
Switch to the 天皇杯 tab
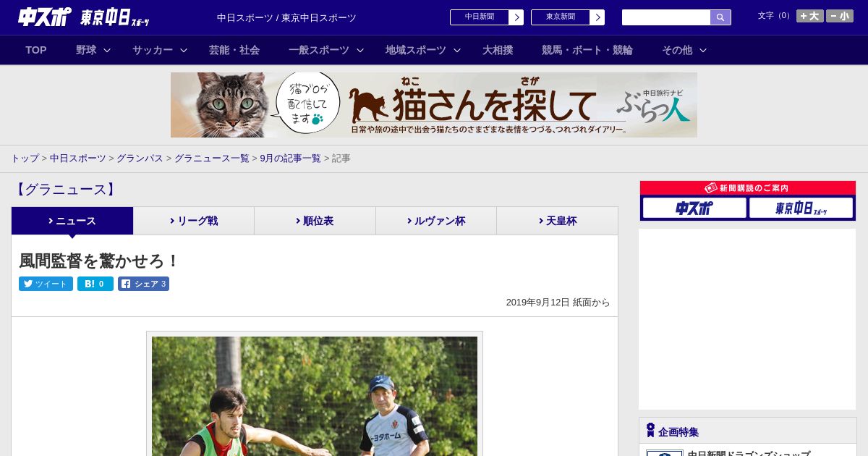click(x=557, y=221)
